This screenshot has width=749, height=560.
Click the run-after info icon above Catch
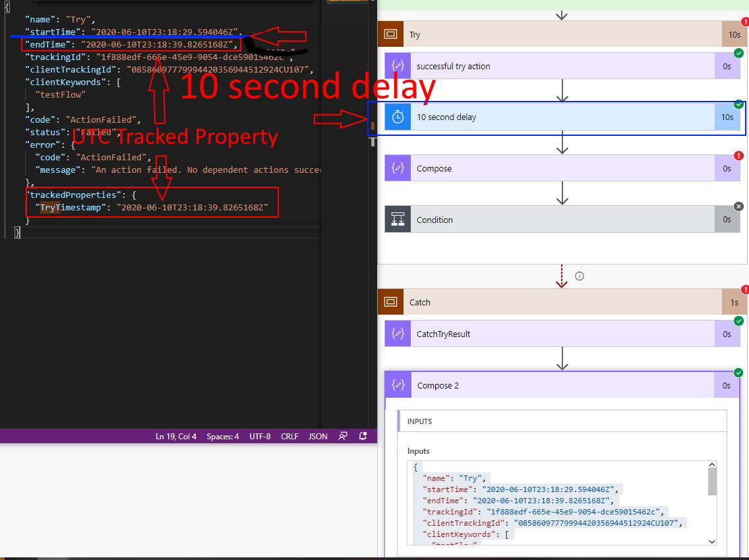pos(580,276)
